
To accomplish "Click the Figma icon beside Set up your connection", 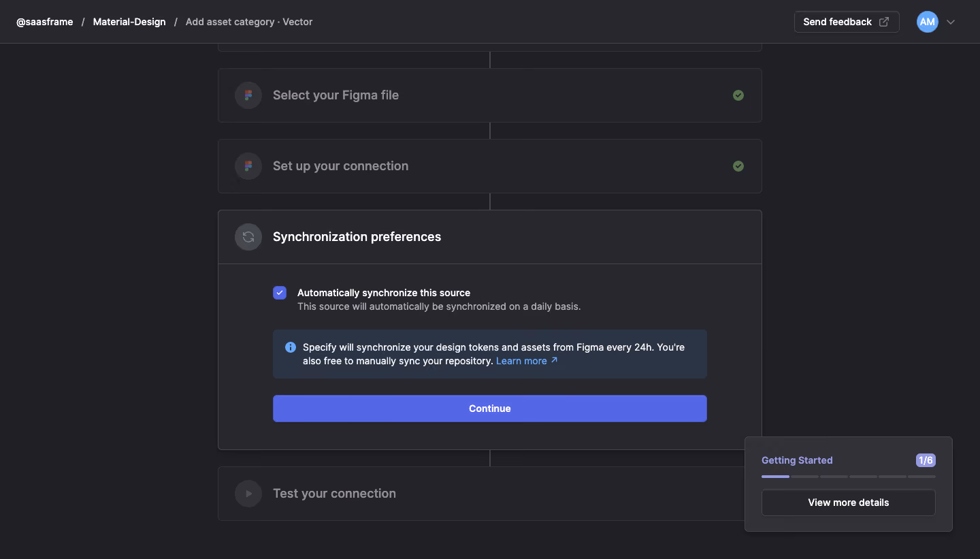I will 248,166.
